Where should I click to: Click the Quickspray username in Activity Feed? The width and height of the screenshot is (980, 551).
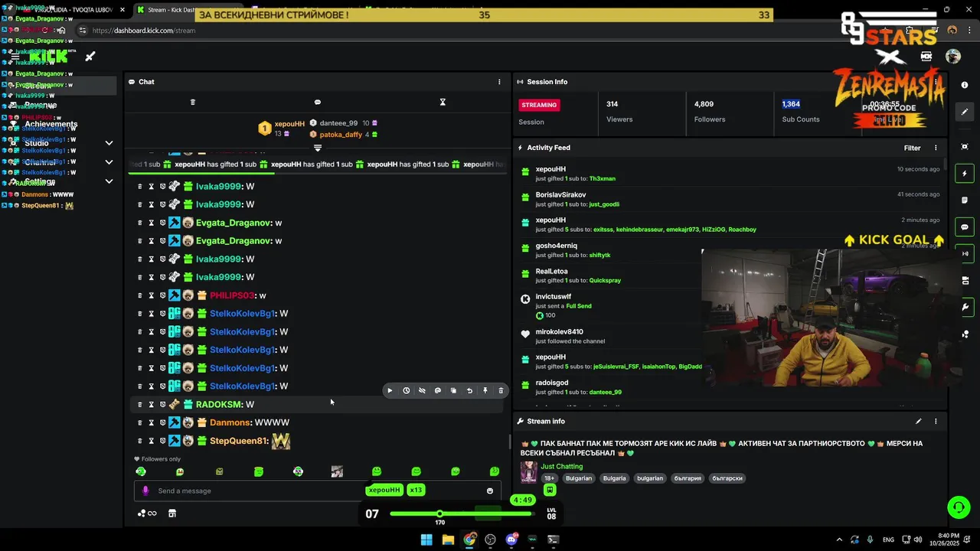point(605,280)
